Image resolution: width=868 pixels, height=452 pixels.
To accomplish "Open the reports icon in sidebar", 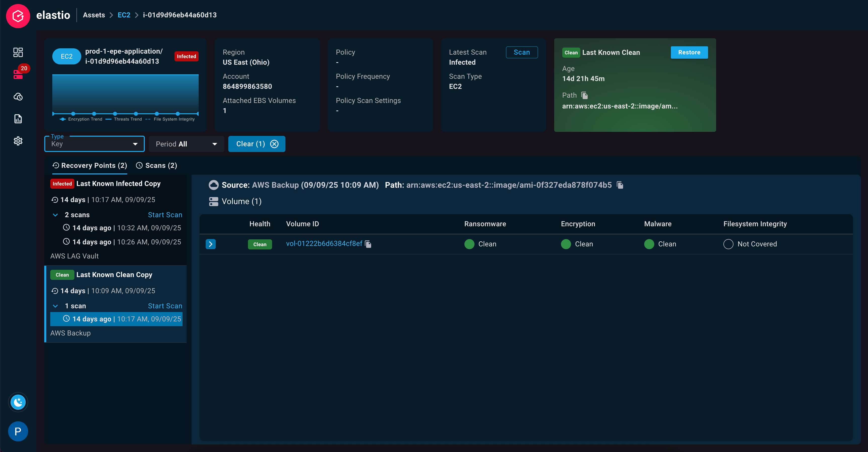I will coord(18,119).
